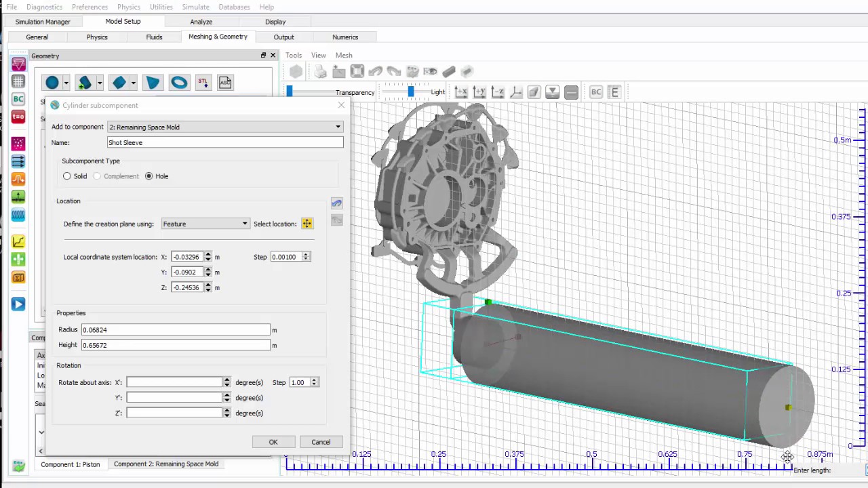868x488 pixels.
Task: Expand the box tool dropdown arrow
Action: 133,83
